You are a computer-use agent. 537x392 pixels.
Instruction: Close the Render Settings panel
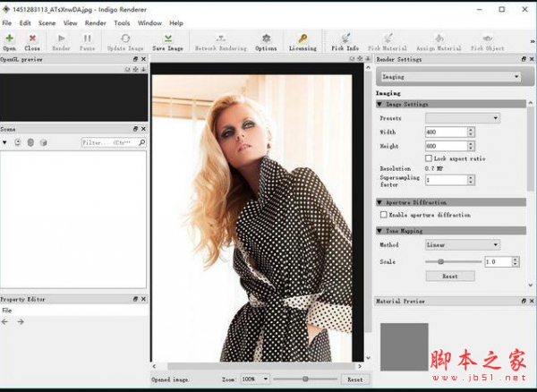532,59
